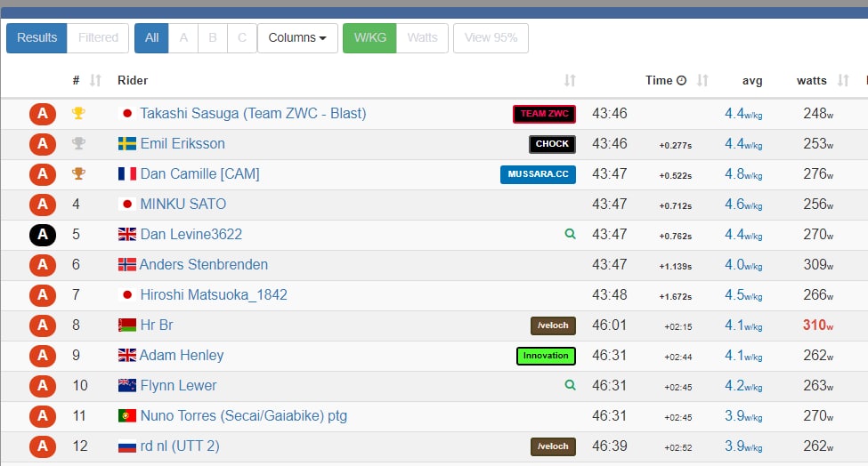Open Adam Henley rider profile

pos(182,356)
